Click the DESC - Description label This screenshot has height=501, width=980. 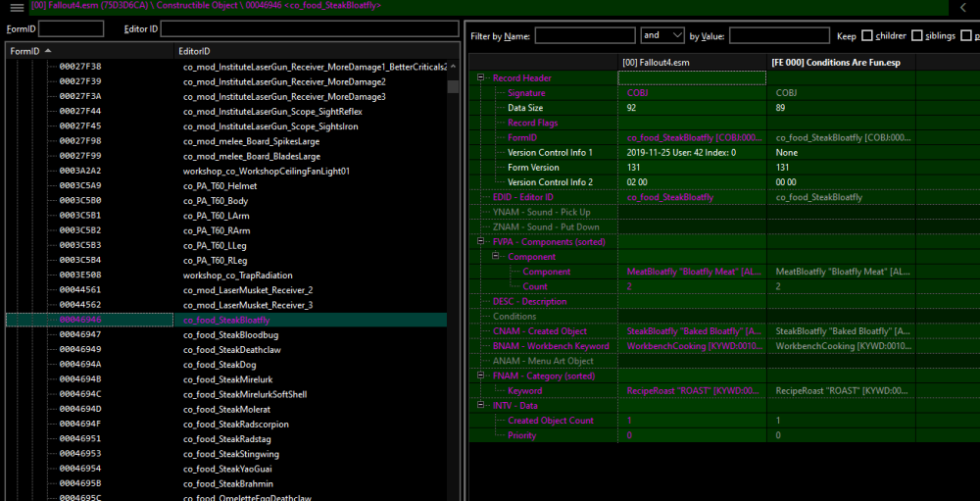pyautogui.click(x=529, y=301)
